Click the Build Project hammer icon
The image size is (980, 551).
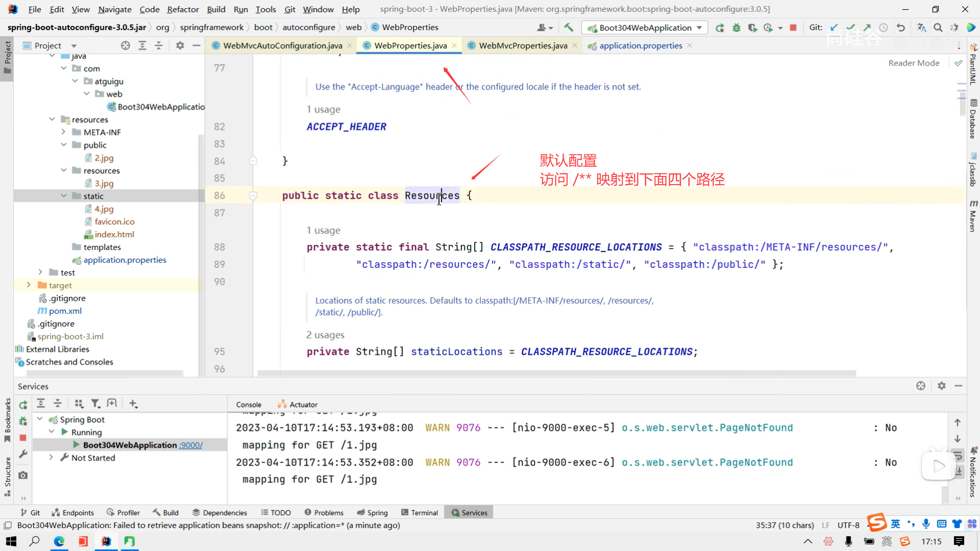click(x=569, y=28)
